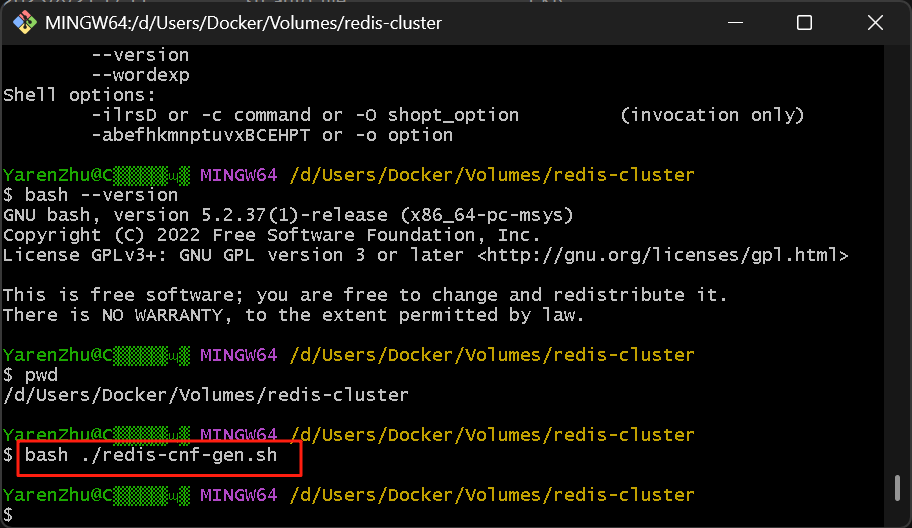Maximize the MINGW64 terminal window
The image size is (912, 528).
[x=804, y=23]
